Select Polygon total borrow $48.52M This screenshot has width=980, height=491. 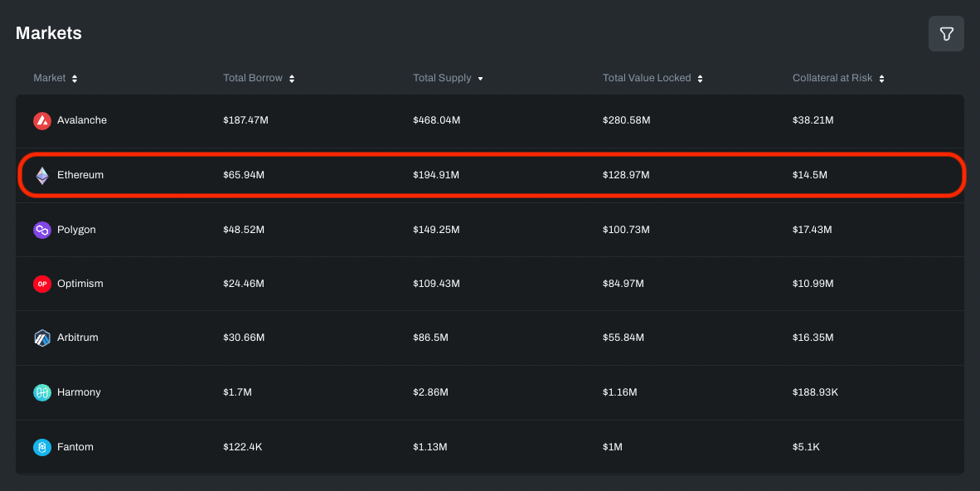[x=244, y=230]
